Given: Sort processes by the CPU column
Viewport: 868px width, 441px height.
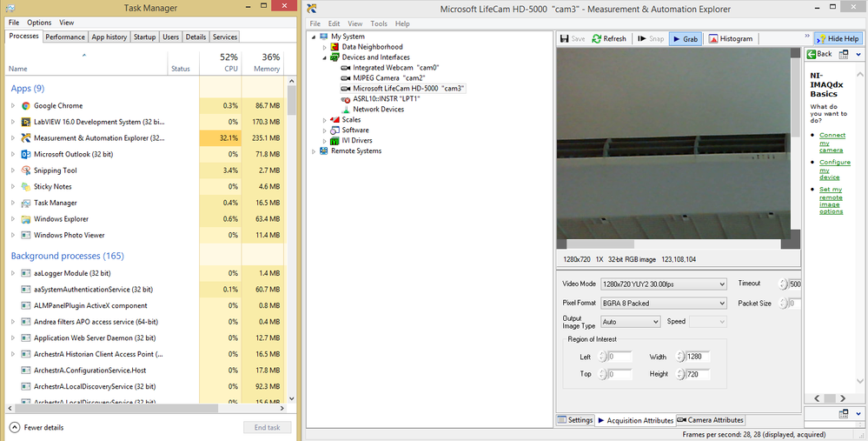Looking at the screenshot, I should tap(221, 63).
